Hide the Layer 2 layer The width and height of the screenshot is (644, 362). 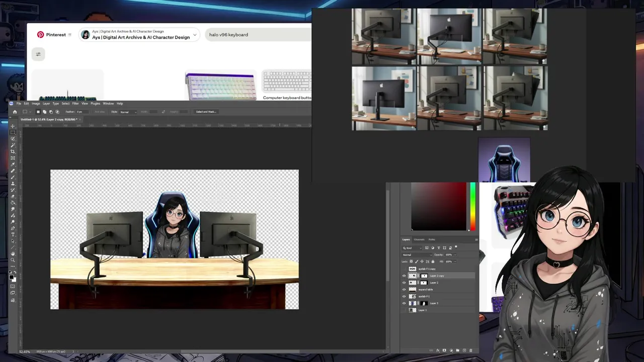pos(404,283)
